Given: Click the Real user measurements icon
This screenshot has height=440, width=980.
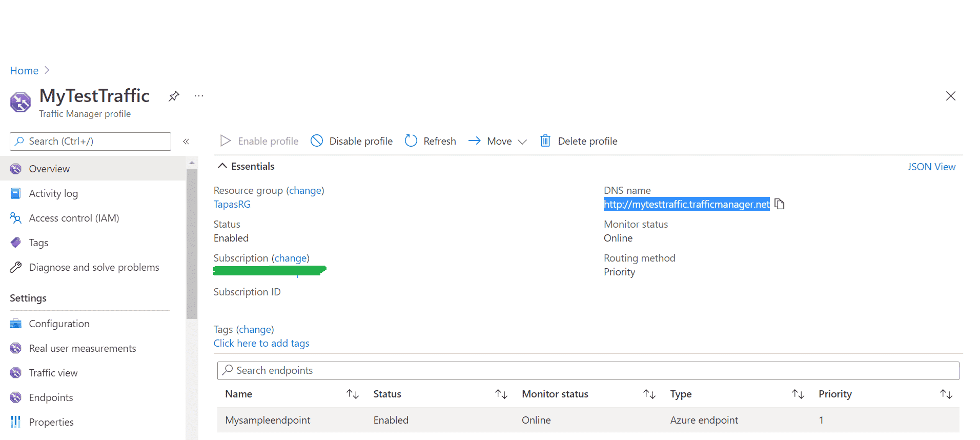Looking at the screenshot, I should click(x=16, y=348).
